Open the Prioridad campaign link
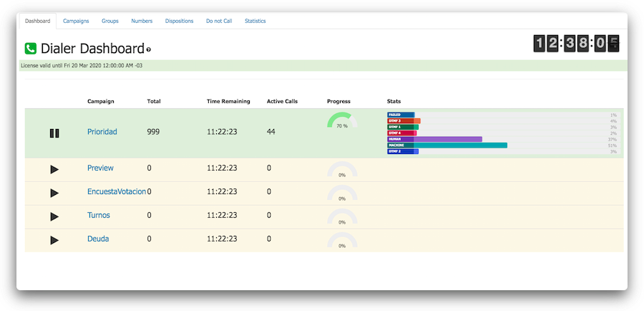This screenshot has width=644, height=311. coord(102,132)
